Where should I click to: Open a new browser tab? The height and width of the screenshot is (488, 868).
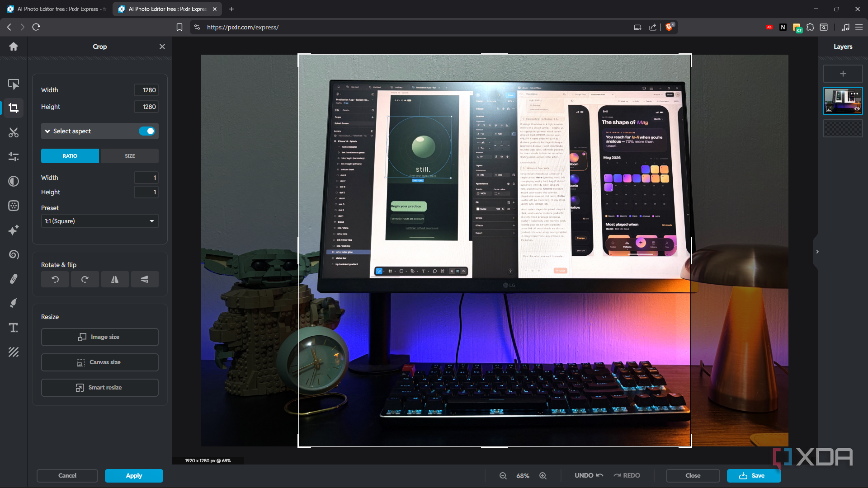coord(231,9)
